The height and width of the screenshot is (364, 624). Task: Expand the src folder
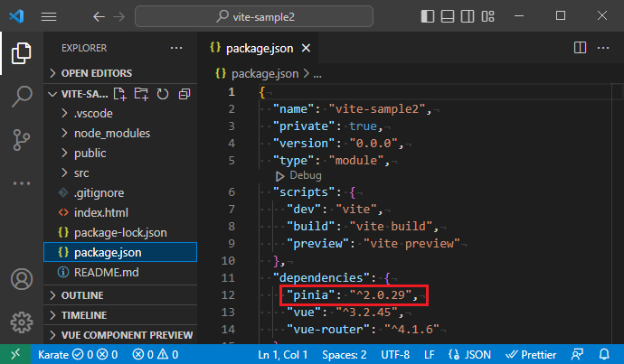coord(120,173)
